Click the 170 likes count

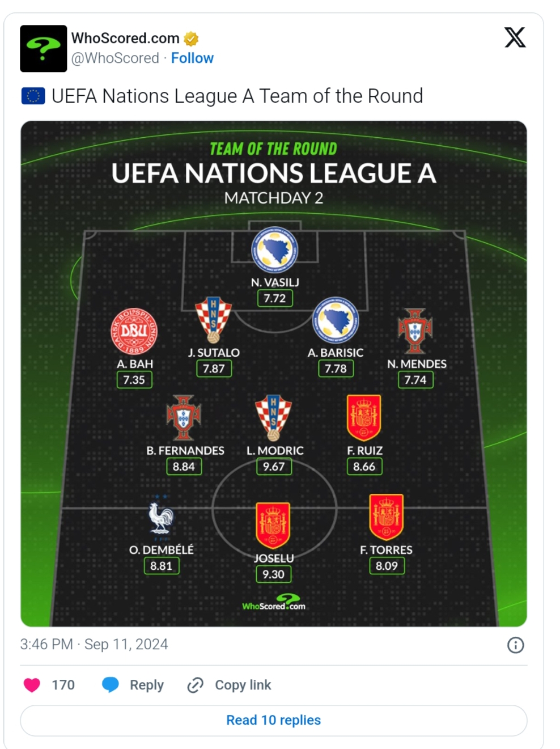(x=63, y=685)
